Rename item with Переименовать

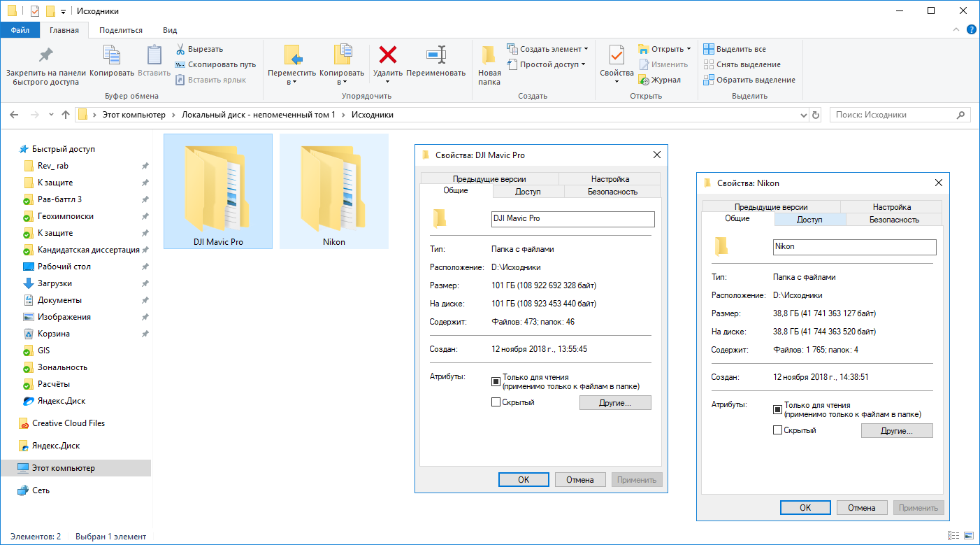pos(435,61)
